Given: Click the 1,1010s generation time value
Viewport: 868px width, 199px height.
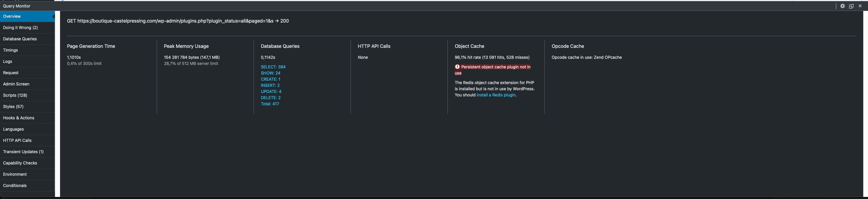Looking at the screenshot, I should [x=74, y=57].
